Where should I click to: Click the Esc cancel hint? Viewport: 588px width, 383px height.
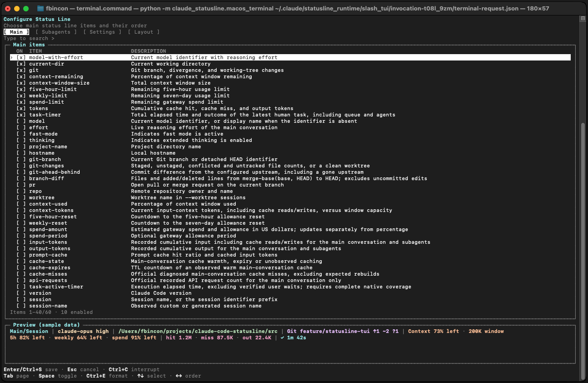tap(83, 370)
